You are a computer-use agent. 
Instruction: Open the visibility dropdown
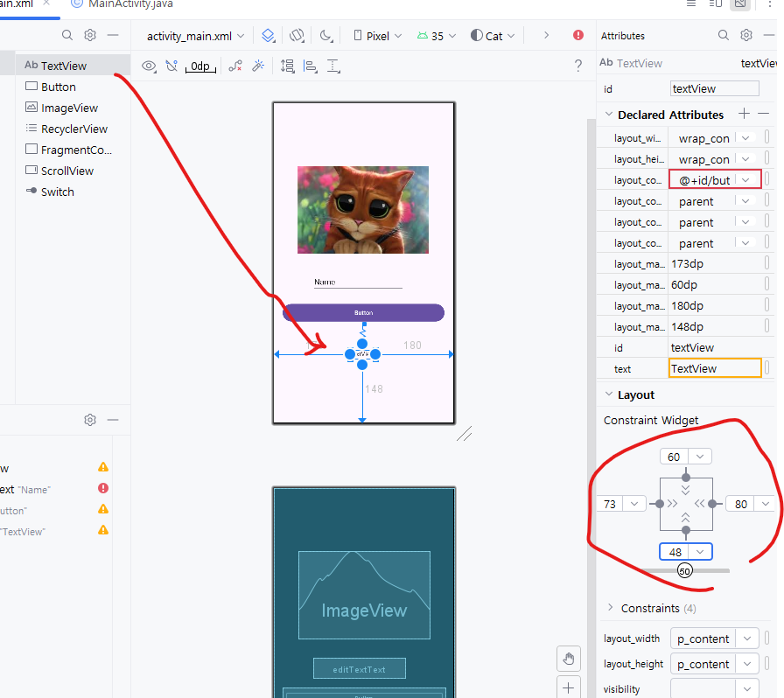[x=747, y=689]
